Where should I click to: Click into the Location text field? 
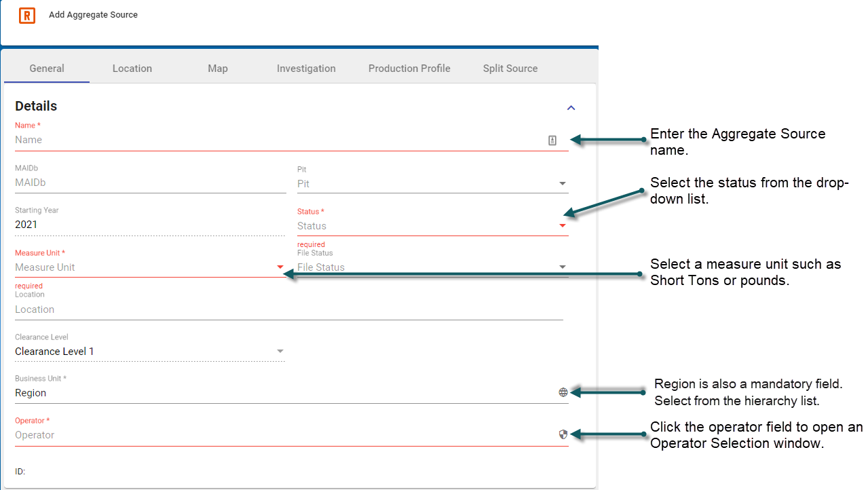(x=285, y=309)
